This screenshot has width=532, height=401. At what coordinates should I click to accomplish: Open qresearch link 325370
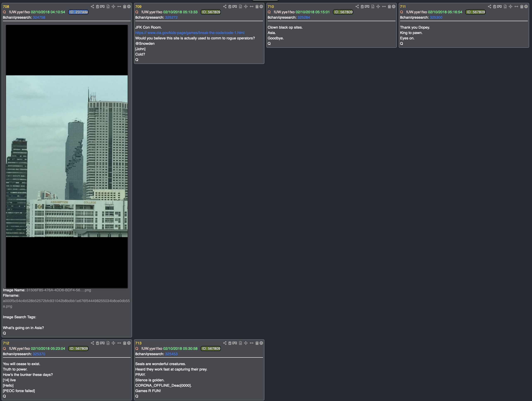[x=39, y=354]
